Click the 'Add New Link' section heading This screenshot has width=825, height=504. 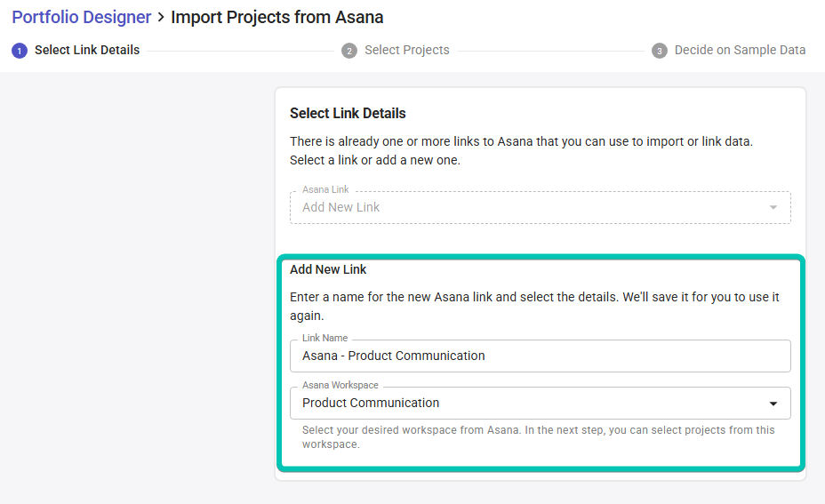tap(328, 269)
